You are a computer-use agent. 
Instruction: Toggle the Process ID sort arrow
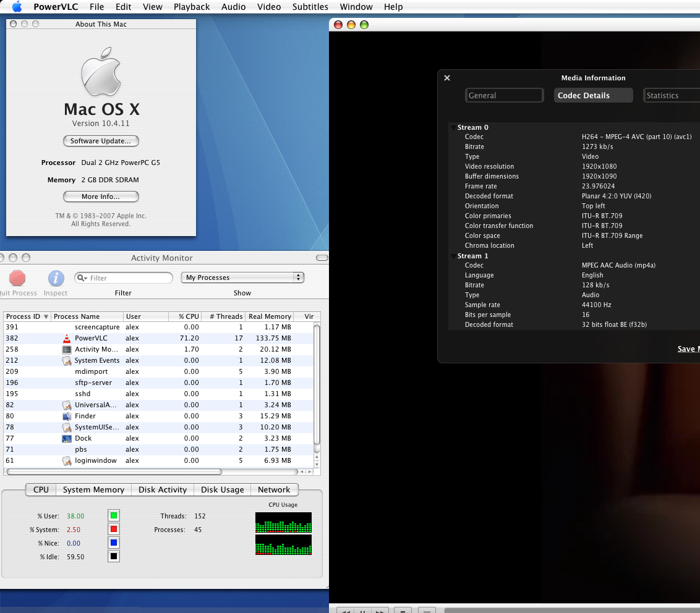[x=46, y=316]
